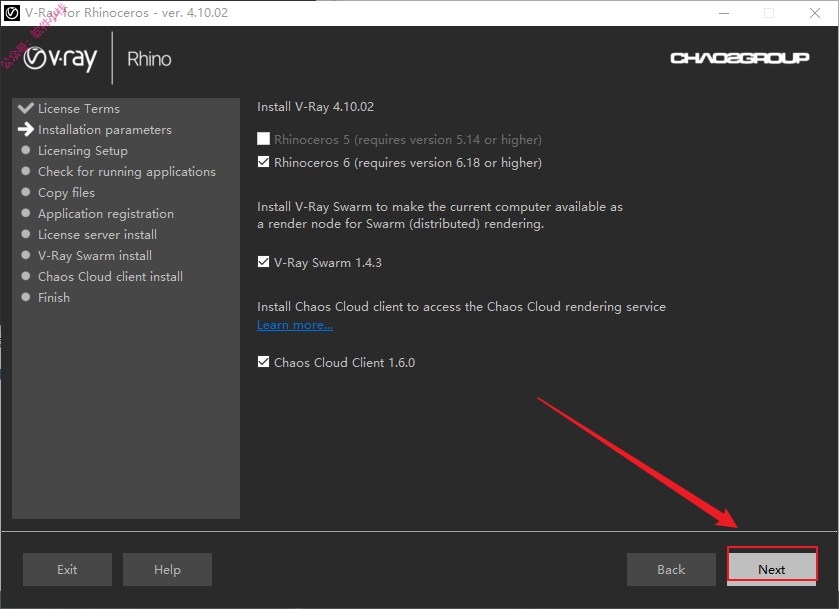Click the License Terms checkmark icon
The image size is (839, 609).
(x=26, y=108)
